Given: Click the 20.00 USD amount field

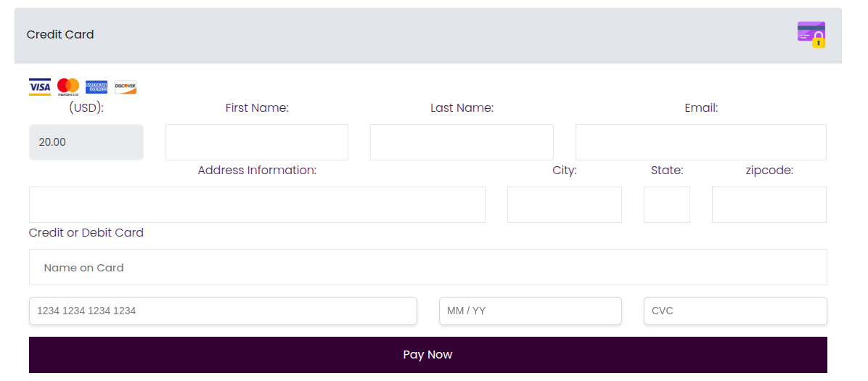Looking at the screenshot, I should [x=86, y=142].
